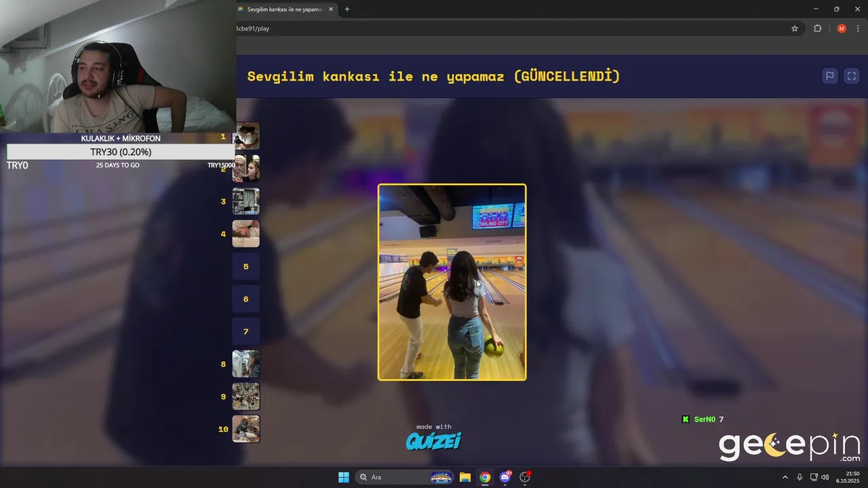Open Chrome extensions puzzle icon
Screen dimensions: 868x488
817,28
